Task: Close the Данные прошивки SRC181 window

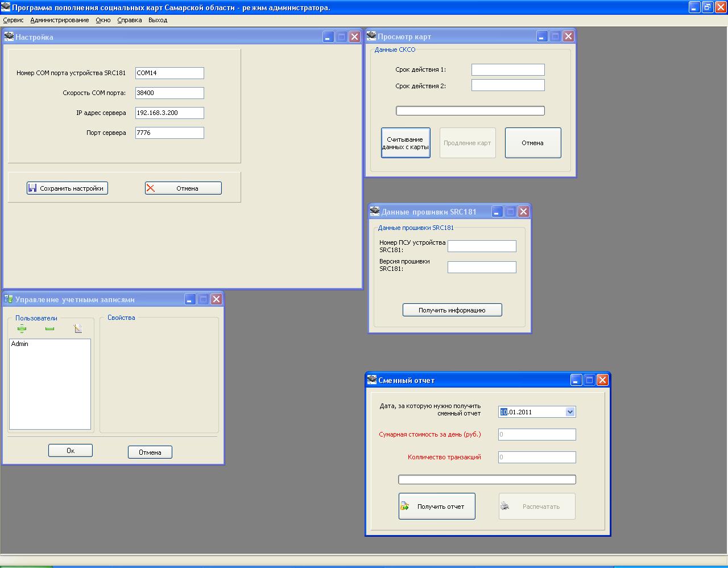Action: coord(524,212)
